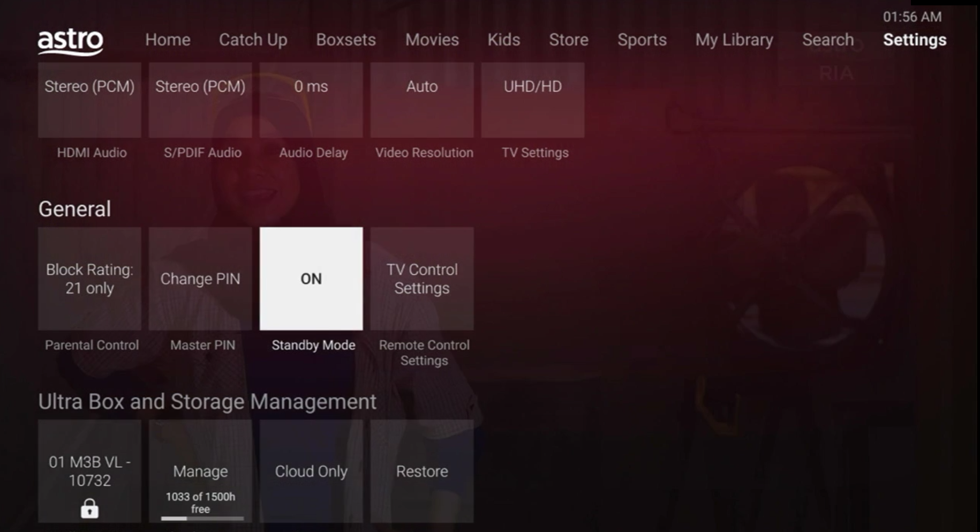
Task: Open HDMI Audio Stereo (PCM) tile
Action: tap(89, 100)
